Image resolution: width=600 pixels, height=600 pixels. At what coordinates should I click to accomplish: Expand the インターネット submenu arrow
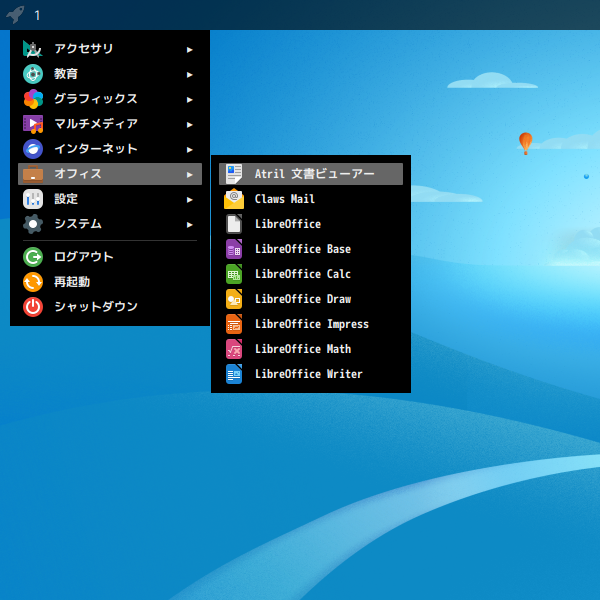coord(189,149)
